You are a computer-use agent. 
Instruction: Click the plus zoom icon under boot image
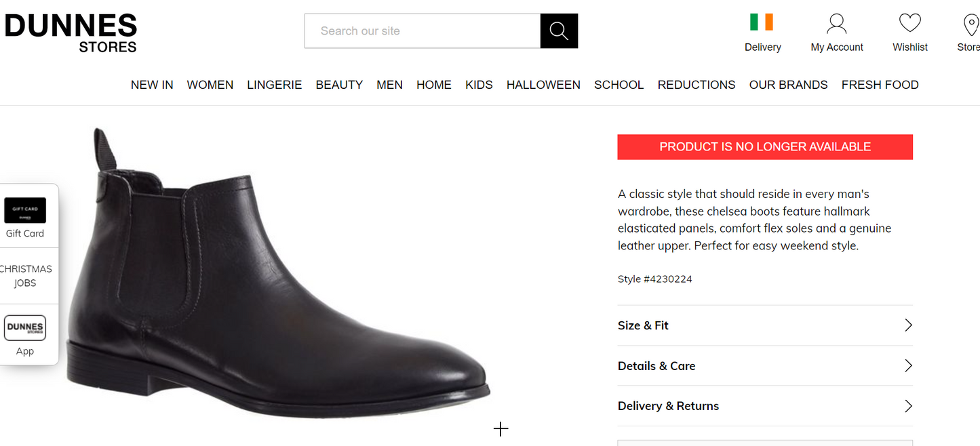pos(501,428)
